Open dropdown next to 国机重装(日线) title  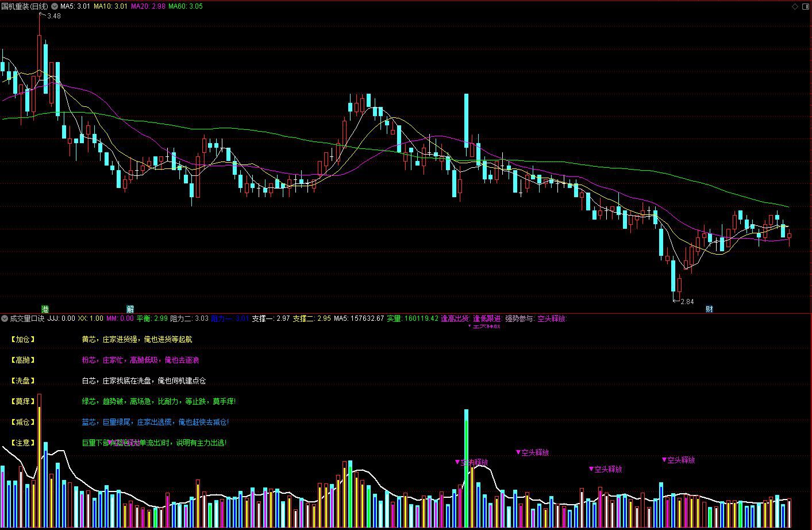[x=55, y=6]
